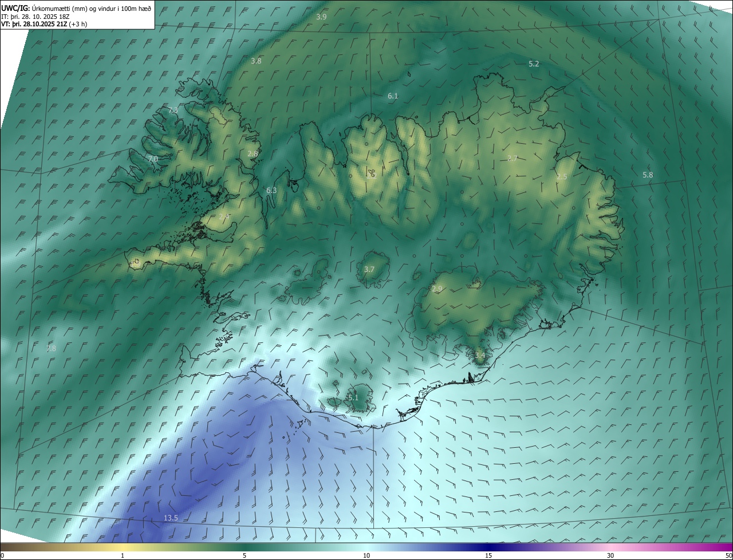Click the 3.8 value label
This screenshot has width=733, height=560.
(x=256, y=61)
